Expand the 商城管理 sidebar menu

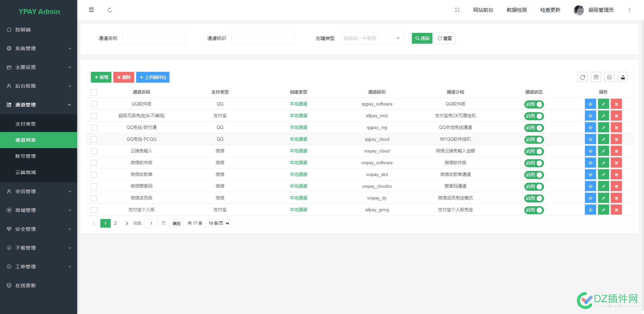pos(39,210)
